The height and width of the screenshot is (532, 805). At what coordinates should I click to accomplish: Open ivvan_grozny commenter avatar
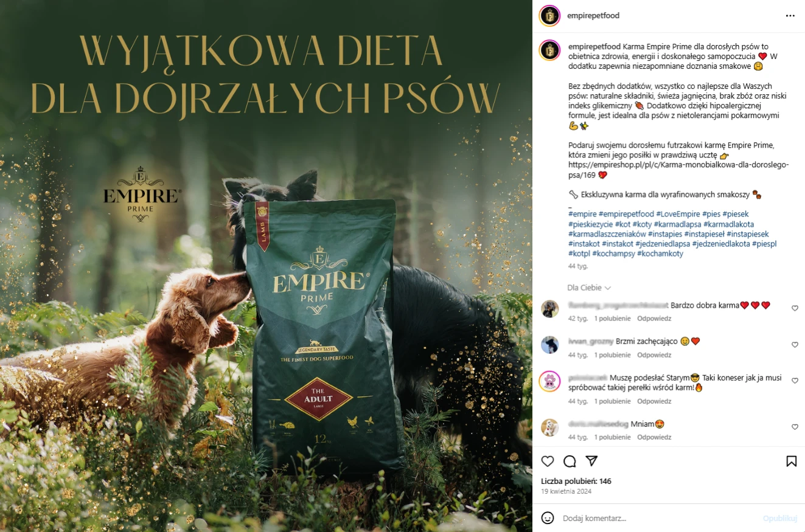[549, 345]
